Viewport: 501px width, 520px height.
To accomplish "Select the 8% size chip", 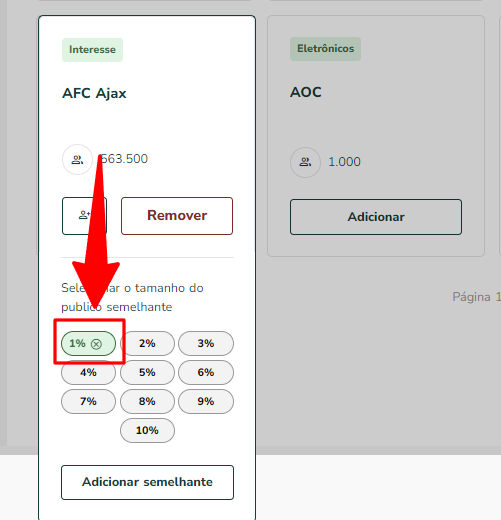I will (147, 401).
